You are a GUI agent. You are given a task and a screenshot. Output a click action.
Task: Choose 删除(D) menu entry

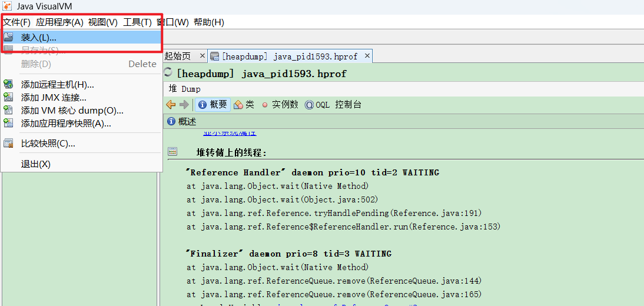pyautogui.click(x=81, y=64)
